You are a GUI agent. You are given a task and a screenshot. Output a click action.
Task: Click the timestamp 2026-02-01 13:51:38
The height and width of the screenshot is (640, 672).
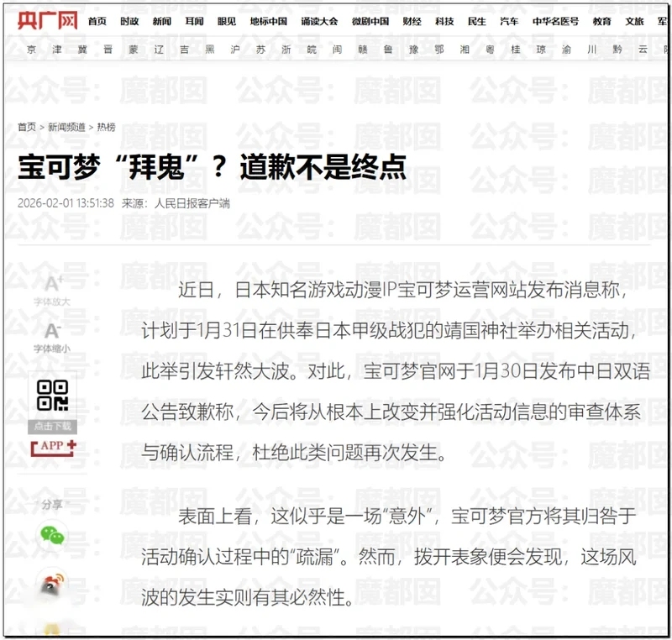[66, 203]
